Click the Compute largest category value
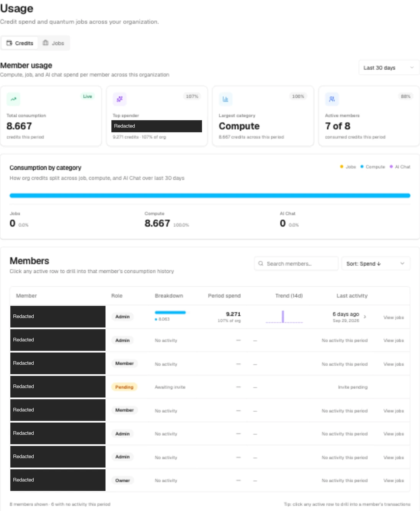 (239, 126)
